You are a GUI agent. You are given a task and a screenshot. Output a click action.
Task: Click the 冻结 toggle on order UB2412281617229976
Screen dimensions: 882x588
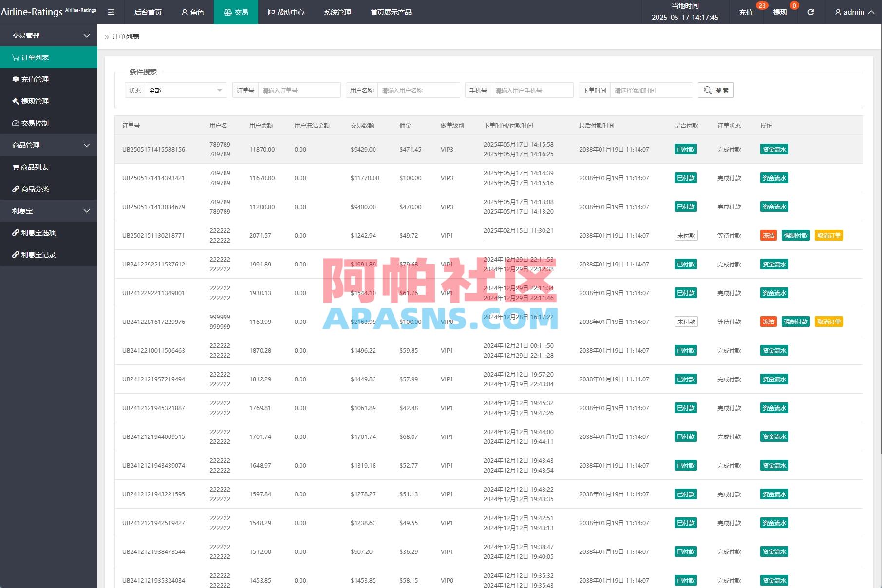point(769,322)
